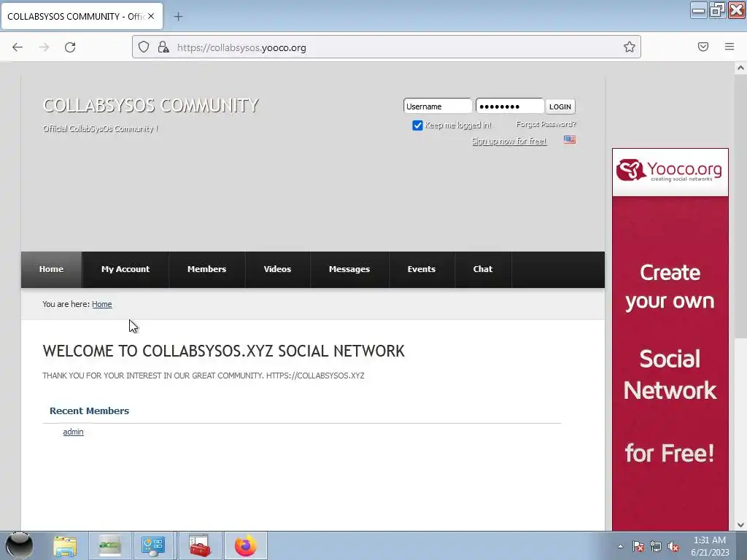Open the clock showing 1:31 AM
The height and width of the screenshot is (560, 747).
pyautogui.click(x=710, y=546)
